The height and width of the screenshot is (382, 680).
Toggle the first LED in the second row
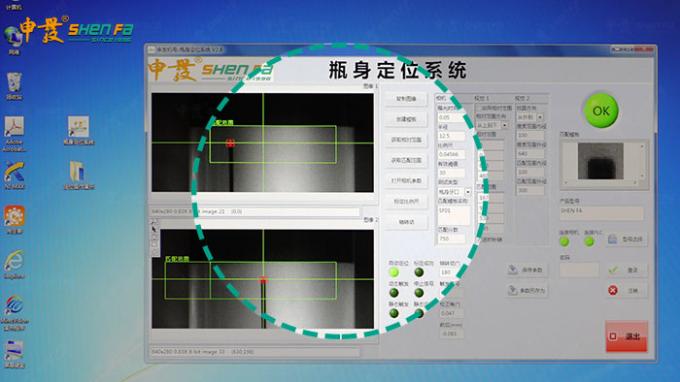[394, 293]
